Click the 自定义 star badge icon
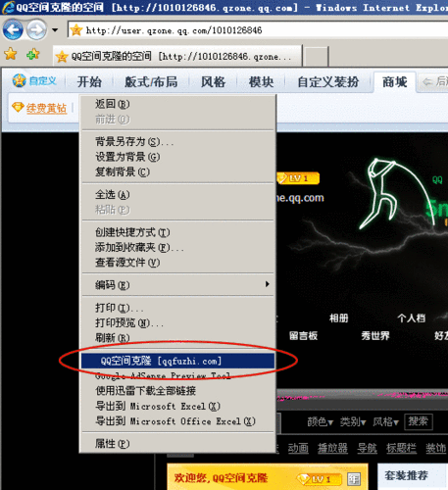 (19, 80)
